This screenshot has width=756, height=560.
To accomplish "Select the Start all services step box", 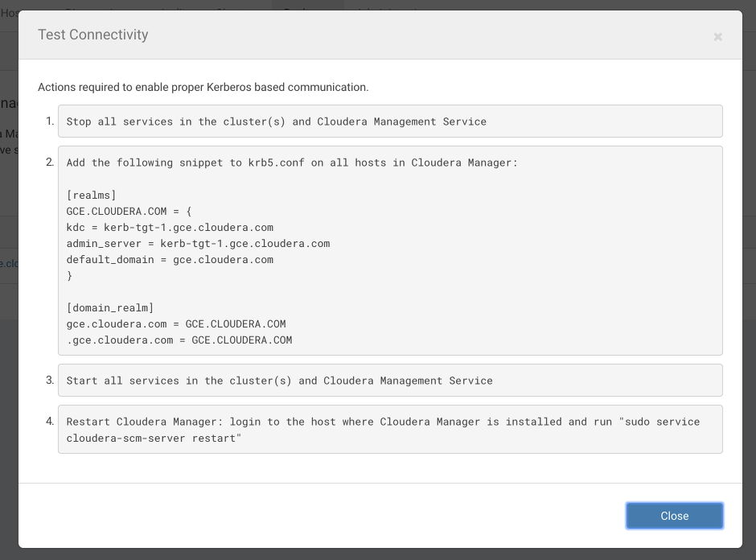I will click(390, 381).
